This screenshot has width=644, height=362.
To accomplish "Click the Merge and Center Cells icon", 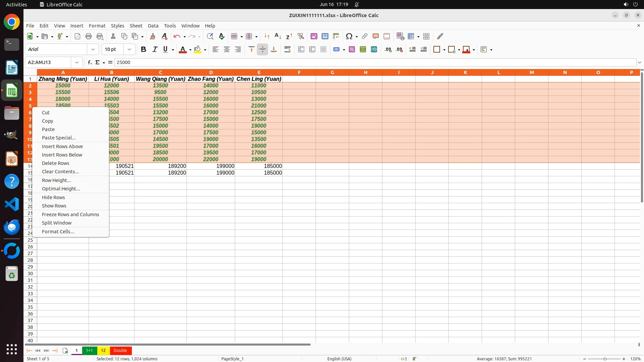I will tap(301, 50).
